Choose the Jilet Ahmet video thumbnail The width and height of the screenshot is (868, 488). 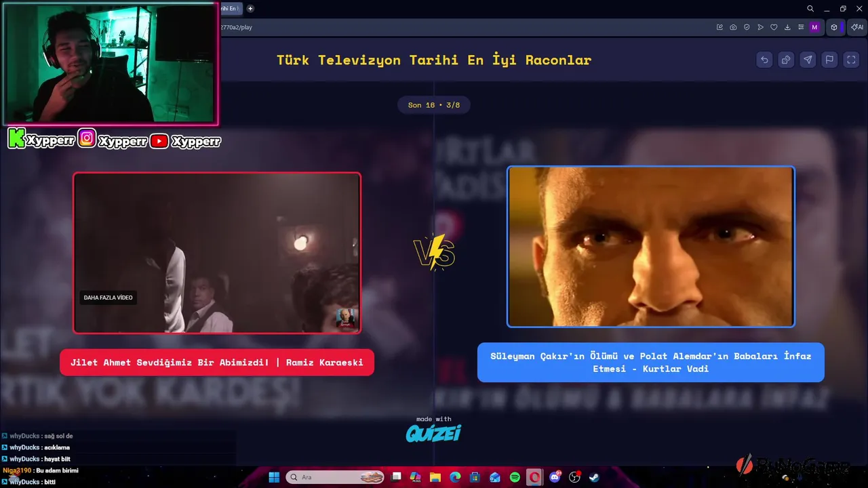point(217,253)
